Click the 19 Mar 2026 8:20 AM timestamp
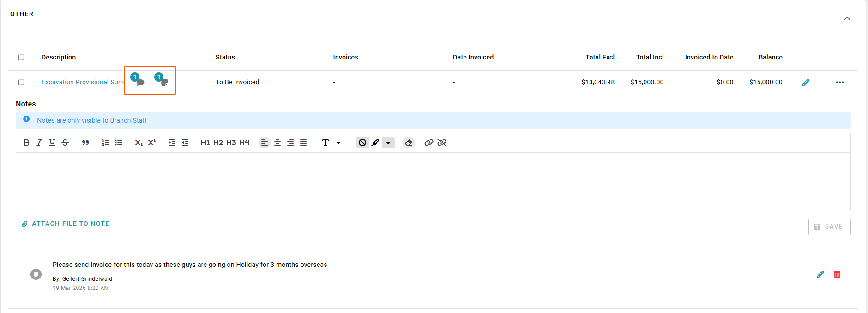868x313 pixels. point(81,288)
